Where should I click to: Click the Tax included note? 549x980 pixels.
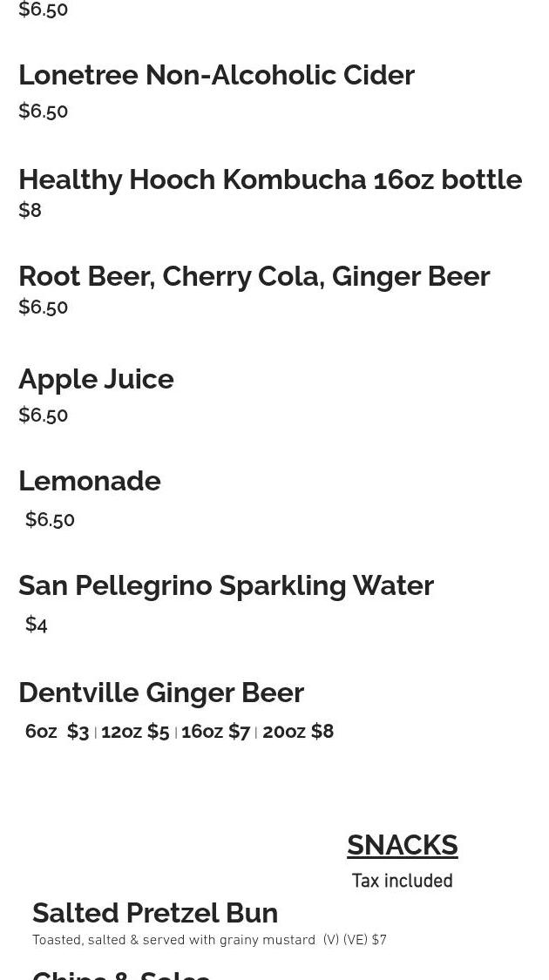[x=402, y=881]
